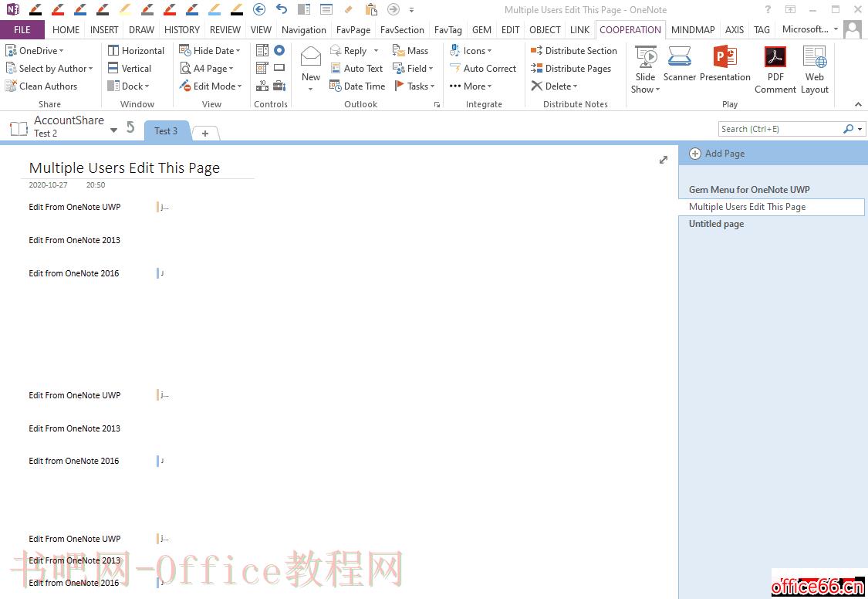The image size is (868, 599).
Task: Click the paste clipboard icon
Action: click(x=371, y=8)
